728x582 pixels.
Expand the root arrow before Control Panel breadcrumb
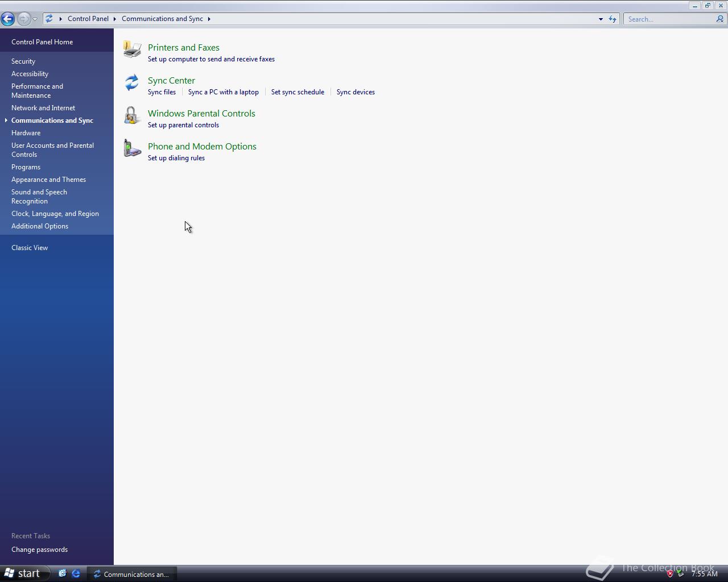click(60, 19)
